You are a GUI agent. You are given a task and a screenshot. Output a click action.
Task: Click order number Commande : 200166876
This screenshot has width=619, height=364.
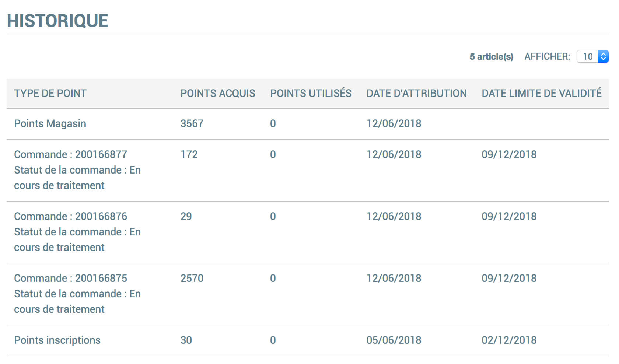point(70,216)
